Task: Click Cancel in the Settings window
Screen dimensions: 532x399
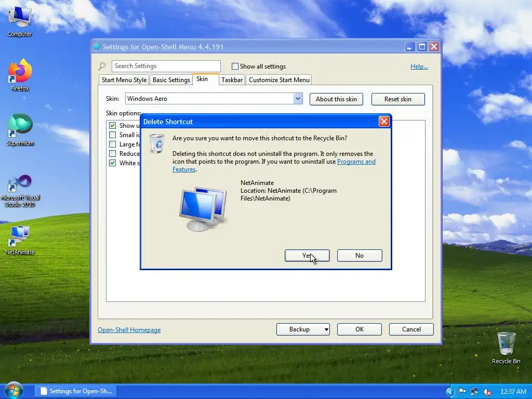Action: click(411, 329)
